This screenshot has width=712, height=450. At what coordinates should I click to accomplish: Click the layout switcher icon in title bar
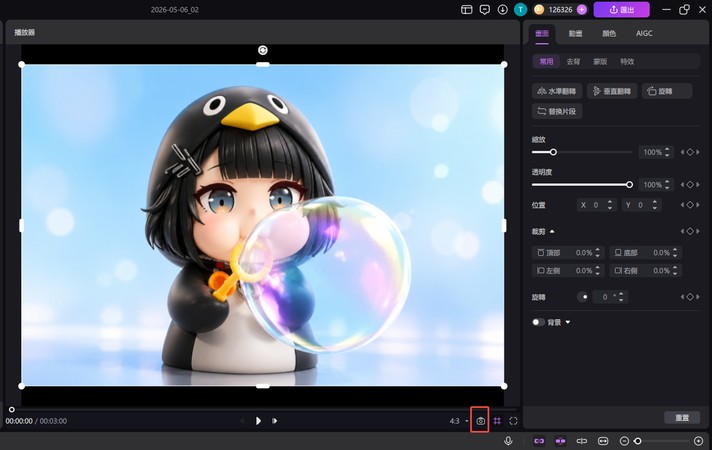(x=466, y=10)
